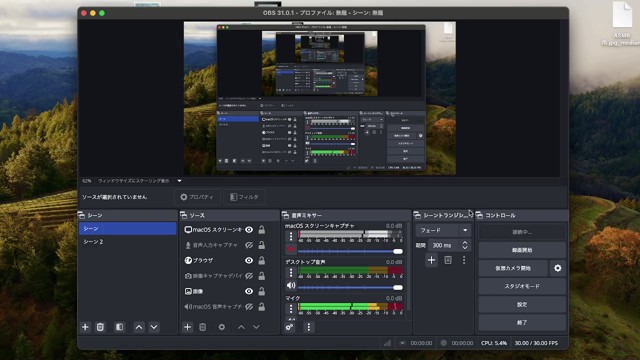
Task: Open 設定 from the controls panel
Action: tap(522, 304)
